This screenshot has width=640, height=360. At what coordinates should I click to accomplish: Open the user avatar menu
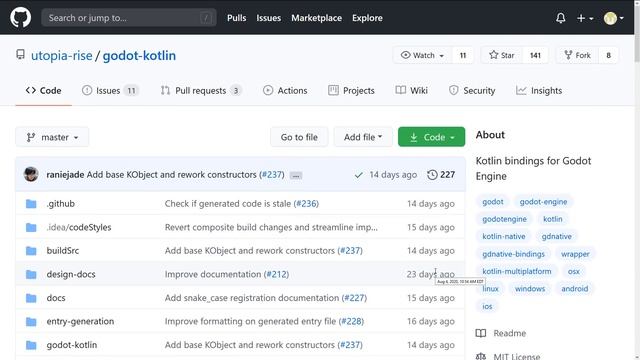(x=613, y=18)
